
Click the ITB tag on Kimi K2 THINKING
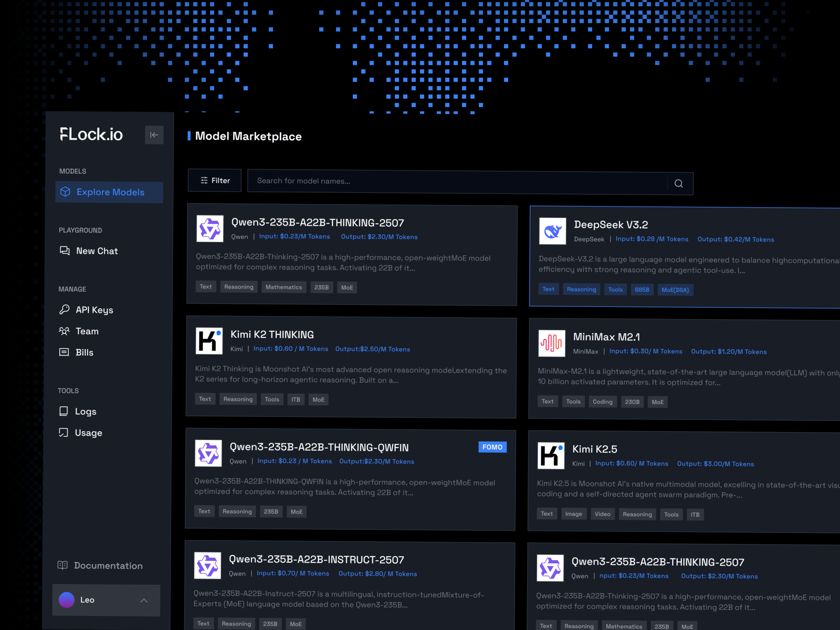click(x=296, y=400)
